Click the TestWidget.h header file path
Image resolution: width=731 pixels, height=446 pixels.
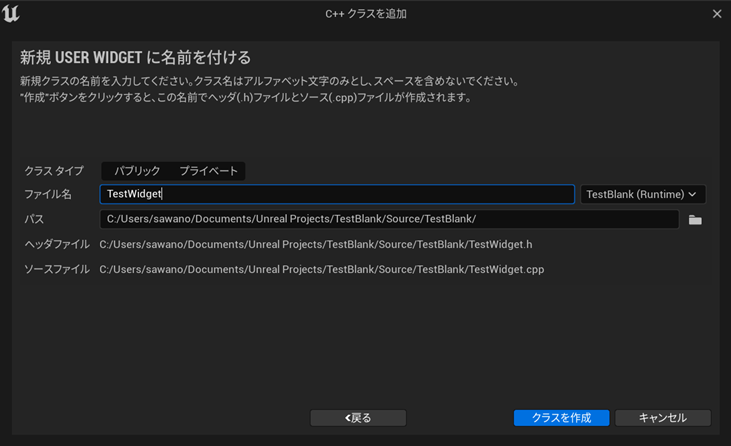[x=315, y=244]
